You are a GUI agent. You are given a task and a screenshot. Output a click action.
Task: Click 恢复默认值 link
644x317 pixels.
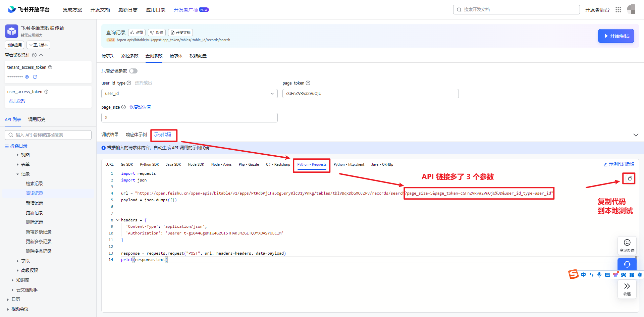click(140, 107)
